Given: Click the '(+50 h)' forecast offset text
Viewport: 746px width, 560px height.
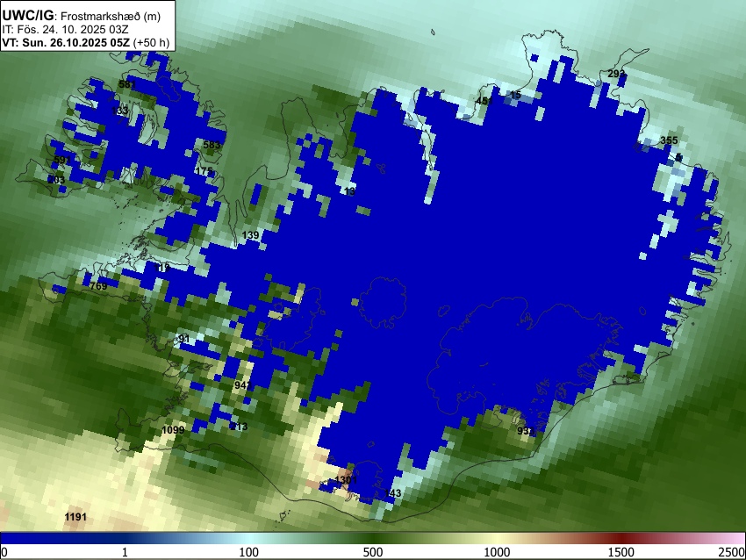Looking at the screenshot, I should pyautogui.click(x=151, y=42).
